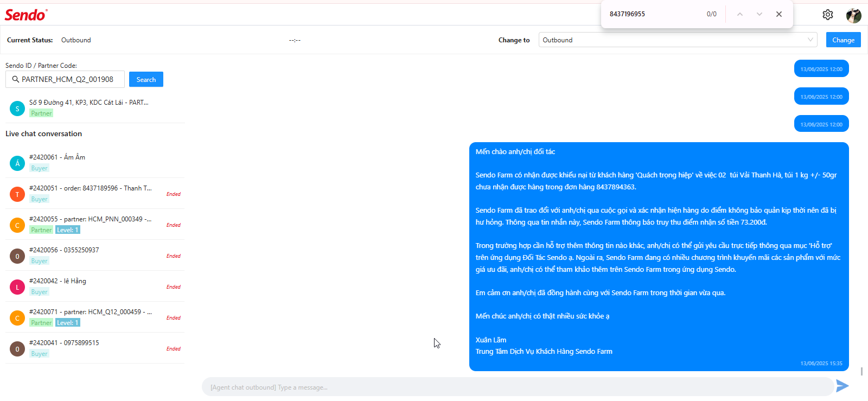This screenshot has width=868, height=401.
Task: Open avatar of conversation #2420071 HCM_Q12_000459
Action: [17, 317]
